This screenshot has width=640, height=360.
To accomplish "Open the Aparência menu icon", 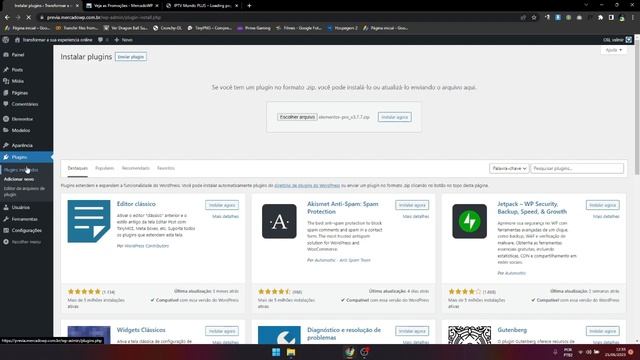I will pyautogui.click(x=6, y=145).
